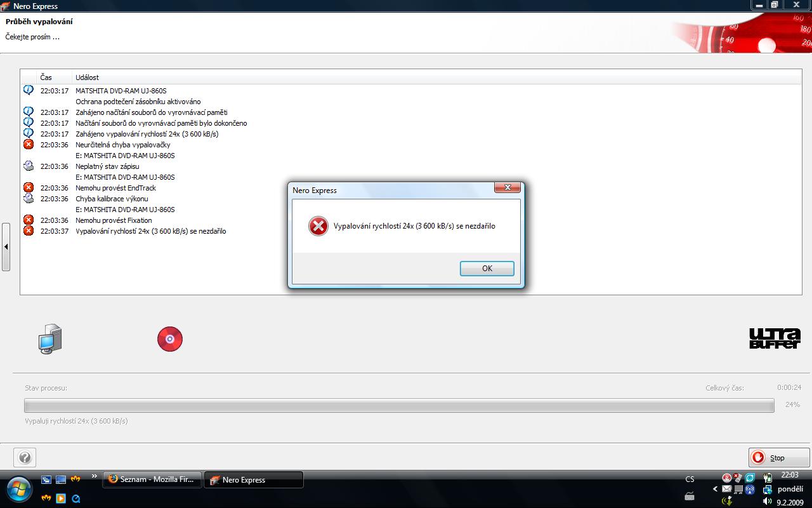Screen dimensions: 812x508
Task: Click 'Vypaluji rychlostí 24x (3 600 kB/s)' status text
Action: pyautogui.click(x=76, y=421)
